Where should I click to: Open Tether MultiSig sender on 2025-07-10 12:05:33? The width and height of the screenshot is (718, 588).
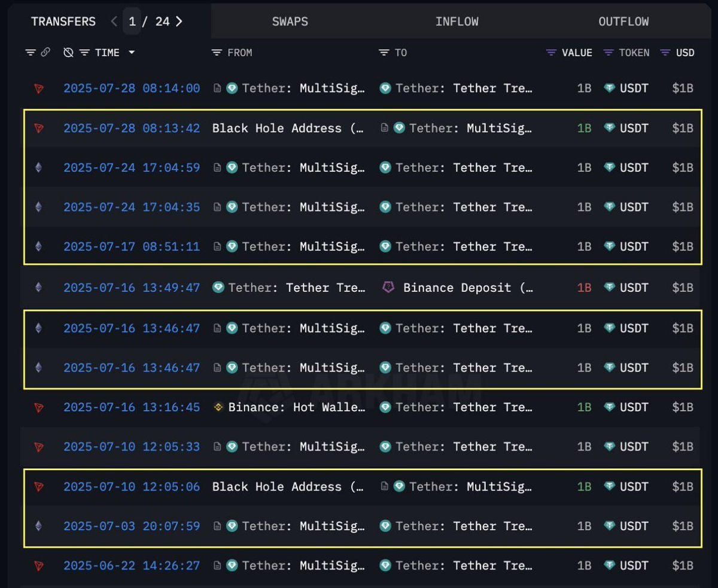tap(303, 447)
